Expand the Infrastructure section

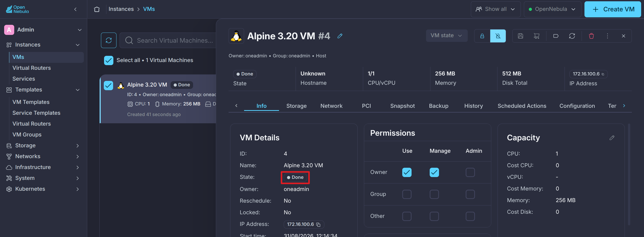(78, 167)
